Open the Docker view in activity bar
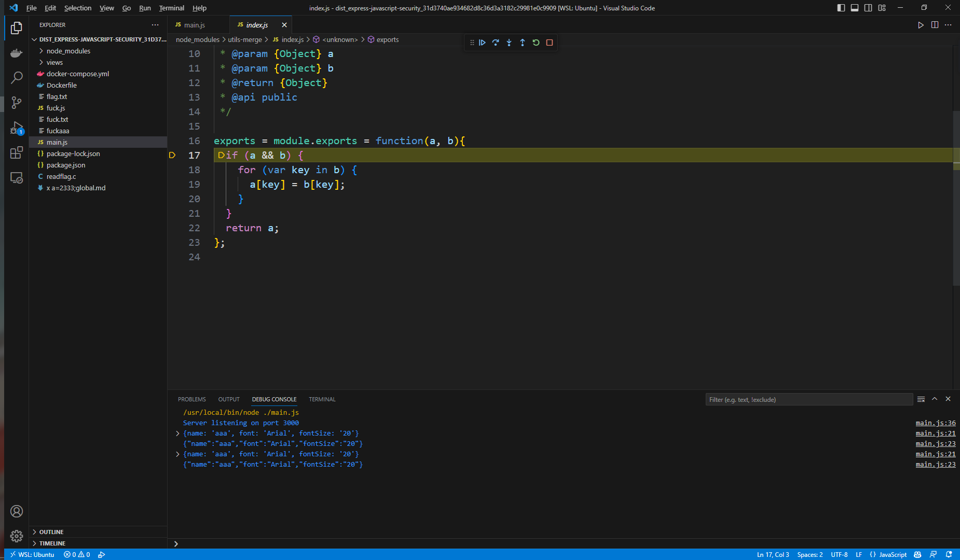The height and width of the screenshot is (560, 960). point(17,53)
